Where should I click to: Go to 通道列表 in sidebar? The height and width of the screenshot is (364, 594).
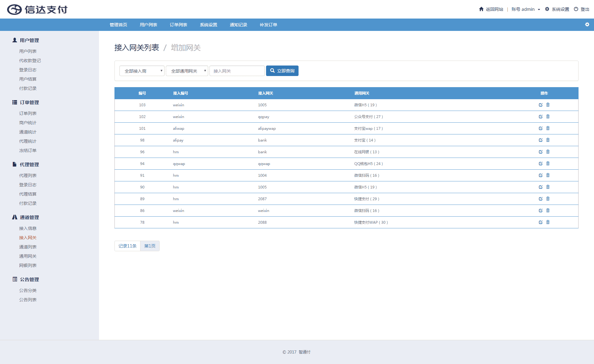pyautogui.click(x=28, y=247)
